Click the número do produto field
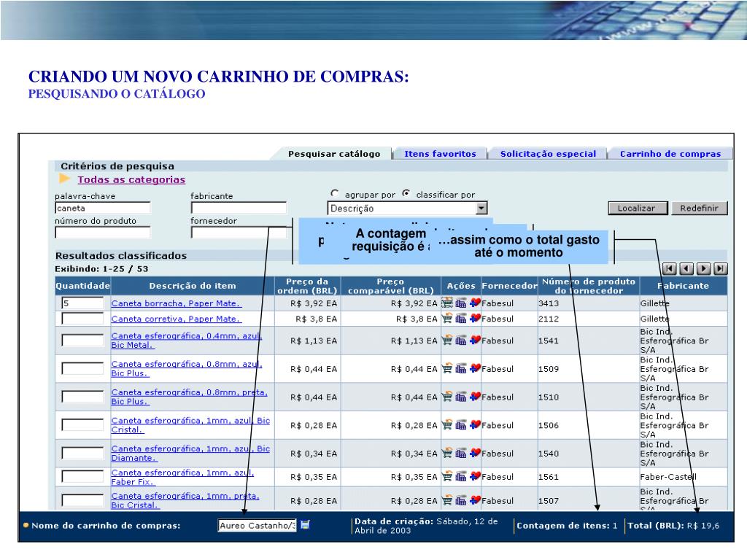 [x=102, y=233]
